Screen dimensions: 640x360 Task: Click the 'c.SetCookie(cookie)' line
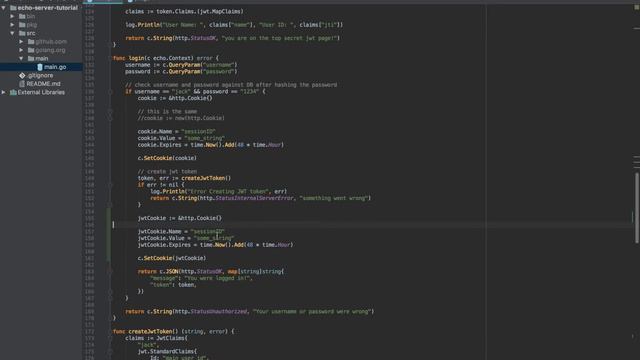coord(167,158)
